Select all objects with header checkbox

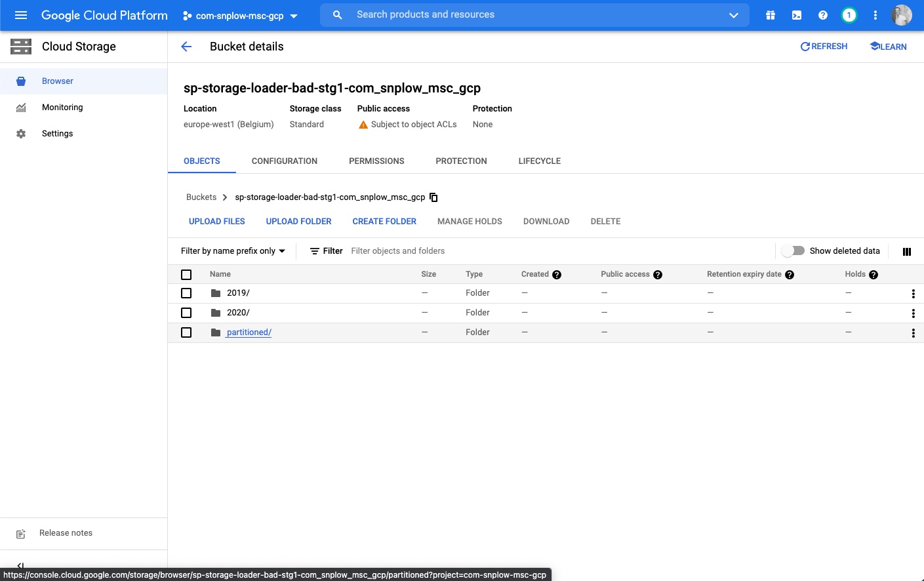click(x=186, y=275)
